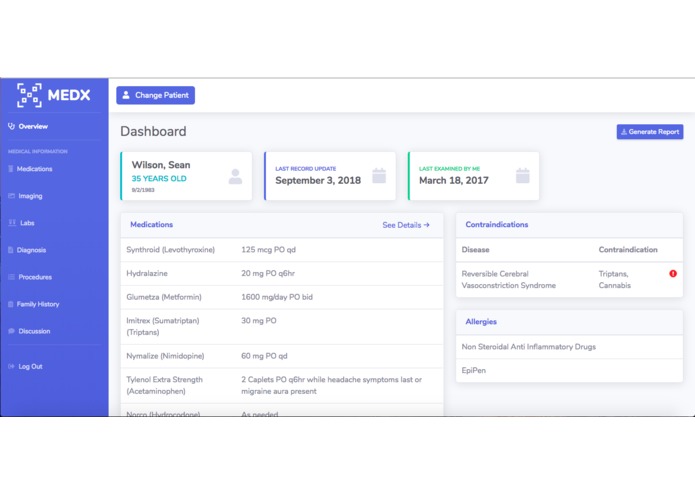The image size is (695, 494).
Task: Click the Contraindications card heading
Action: (x=497, y=224)
